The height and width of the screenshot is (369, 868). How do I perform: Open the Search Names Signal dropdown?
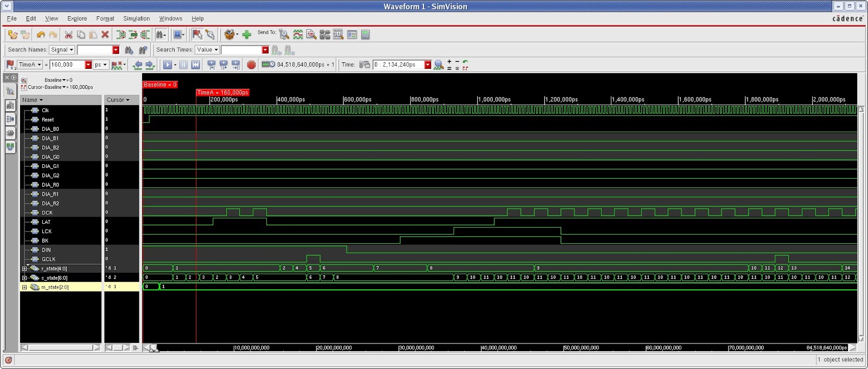pyautogui.click(x=62, y=50)
